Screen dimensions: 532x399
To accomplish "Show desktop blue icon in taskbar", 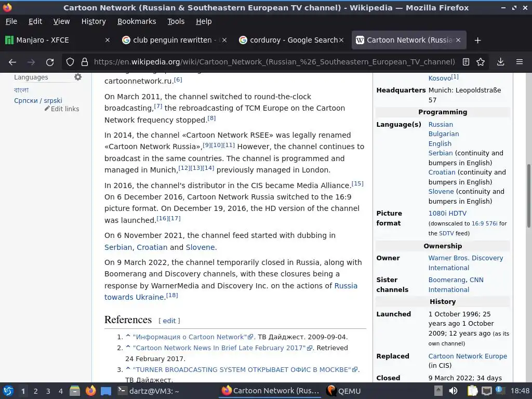I will pos(106,391).
